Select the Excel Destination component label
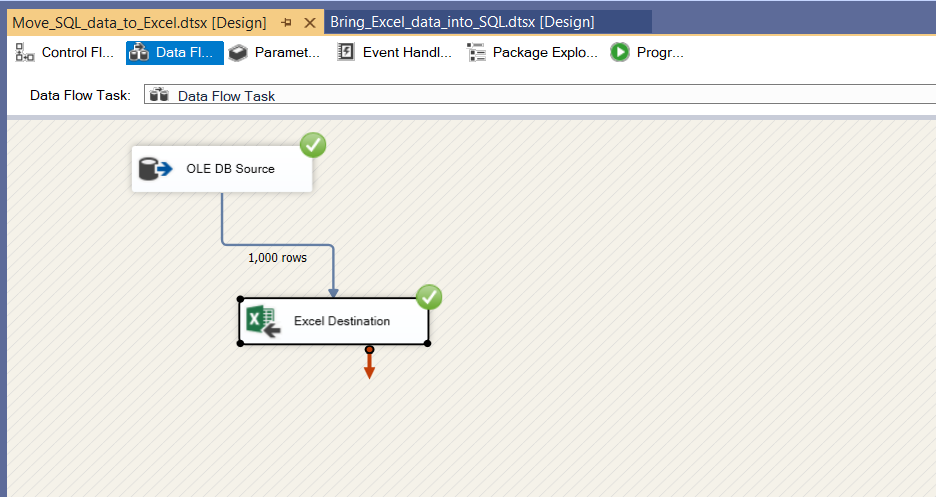This screenshot has height=497, width=936. point(341,321)
